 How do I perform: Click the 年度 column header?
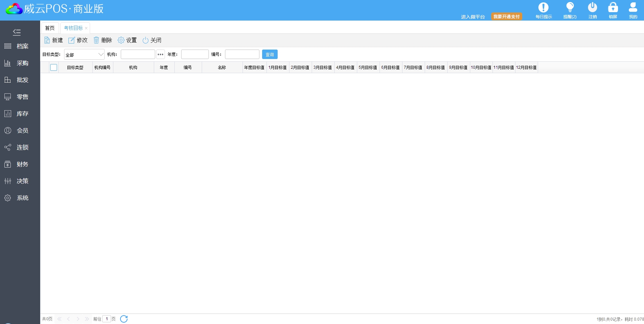tap(164, 67)
